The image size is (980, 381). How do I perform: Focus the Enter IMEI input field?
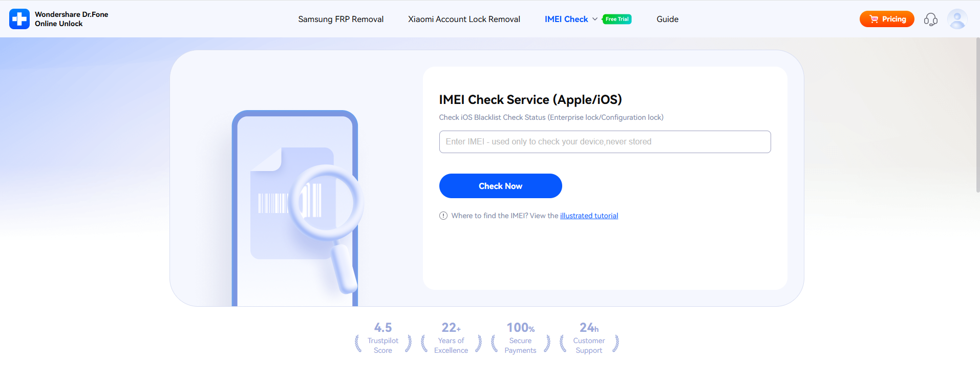point(605,142)
